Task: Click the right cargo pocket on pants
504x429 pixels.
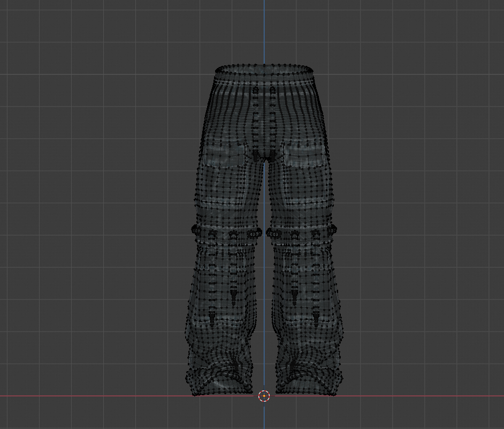Action: coord(305,156)
